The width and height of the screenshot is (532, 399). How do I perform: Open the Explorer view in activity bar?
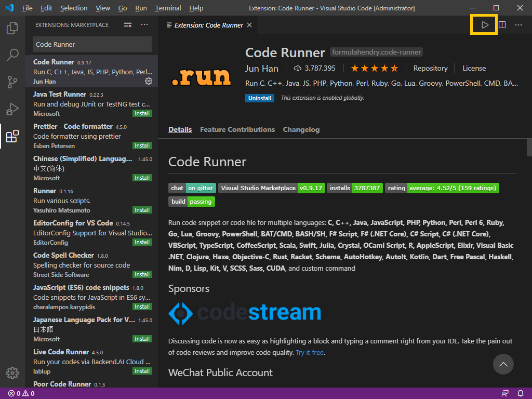click(12, 28)
